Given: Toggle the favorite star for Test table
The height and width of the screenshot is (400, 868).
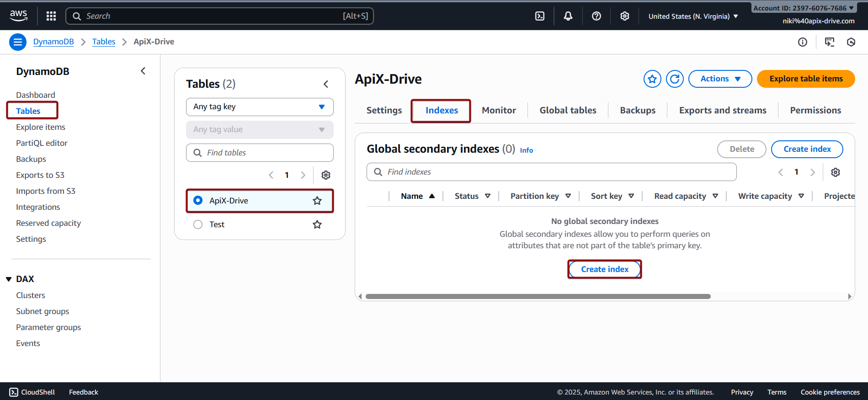Looking at the screenshot, I should (317, 224).
